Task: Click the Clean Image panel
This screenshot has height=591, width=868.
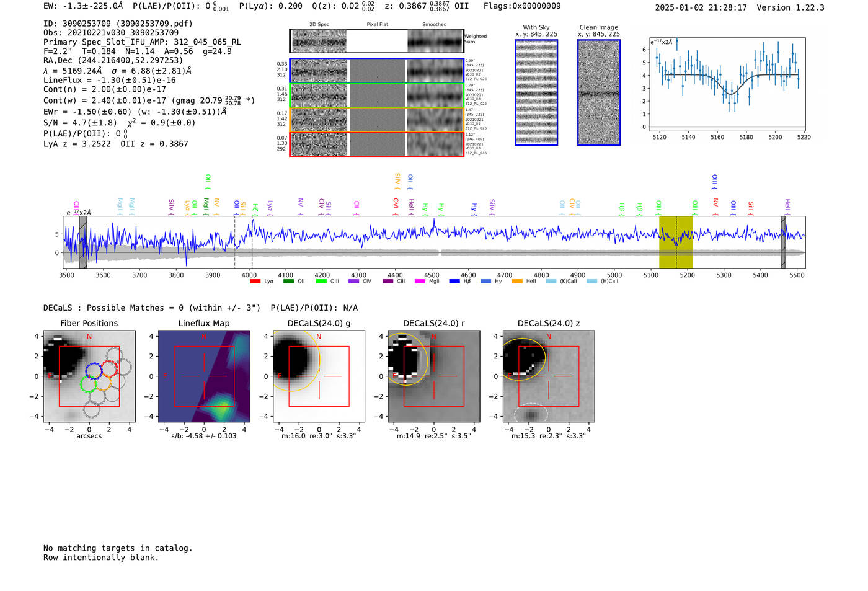Action: coord(599,92)
